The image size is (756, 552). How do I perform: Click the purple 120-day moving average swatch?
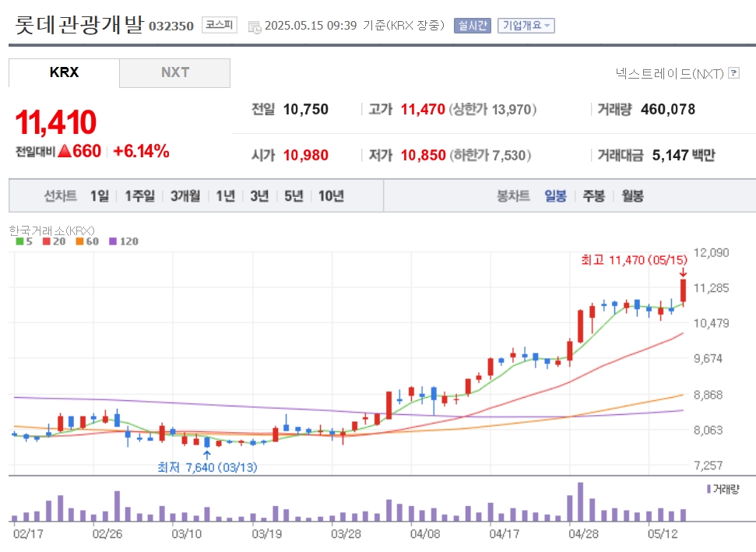[113, 241]
